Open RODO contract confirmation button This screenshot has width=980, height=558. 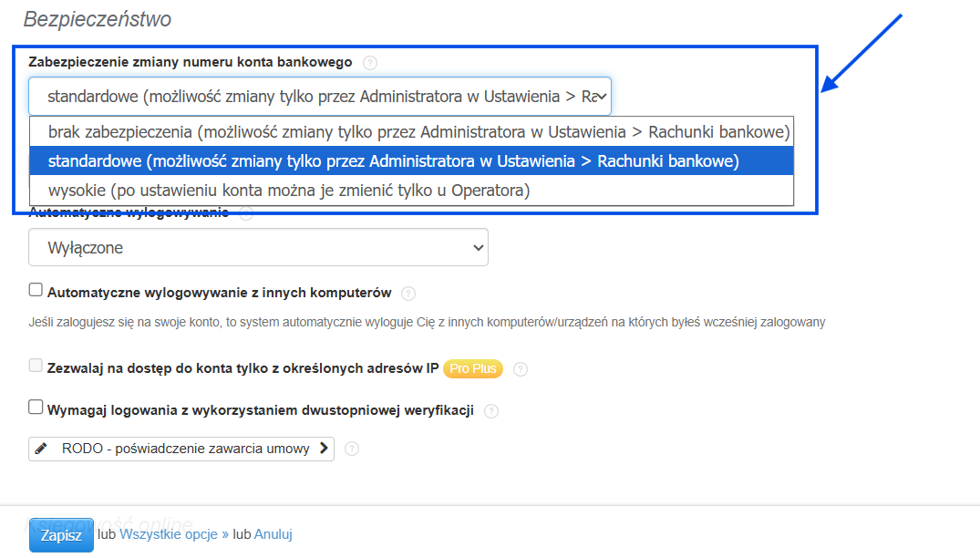[x=181, y=449]
